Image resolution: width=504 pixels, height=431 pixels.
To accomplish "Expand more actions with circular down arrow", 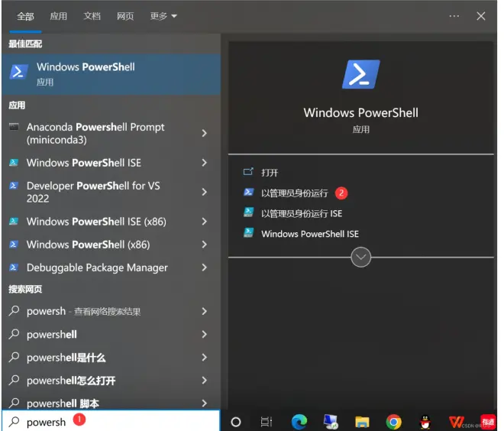I will (360, 257).
